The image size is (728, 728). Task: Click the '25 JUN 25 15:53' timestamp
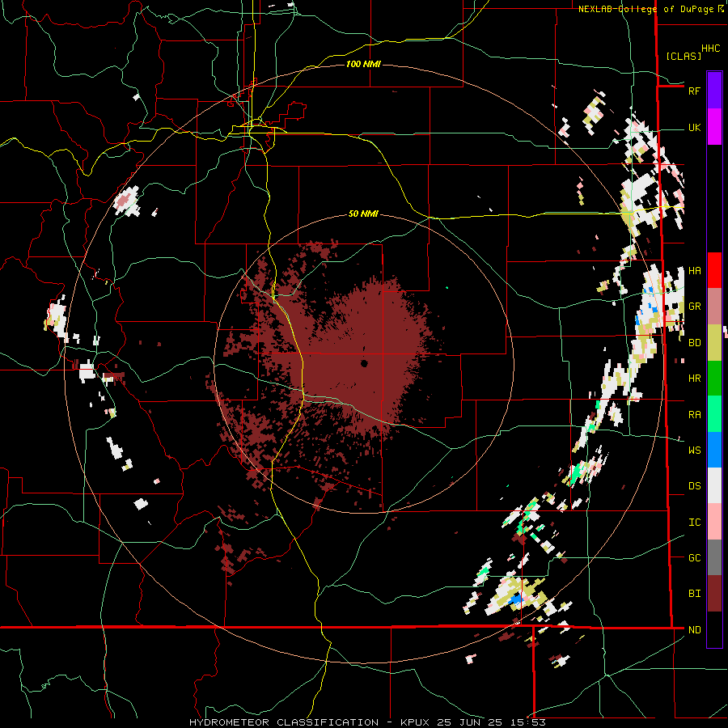[491, 722]
